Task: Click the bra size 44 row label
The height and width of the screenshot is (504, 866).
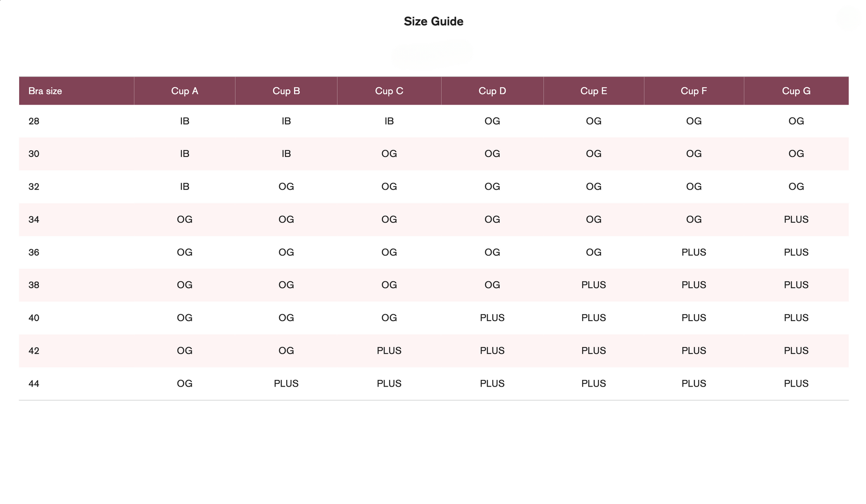Action: 34,383
